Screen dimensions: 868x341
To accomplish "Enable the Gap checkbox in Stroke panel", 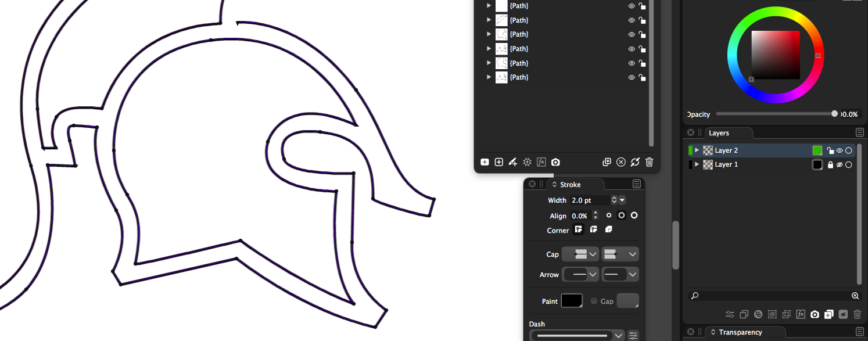I will pos(594,301).
